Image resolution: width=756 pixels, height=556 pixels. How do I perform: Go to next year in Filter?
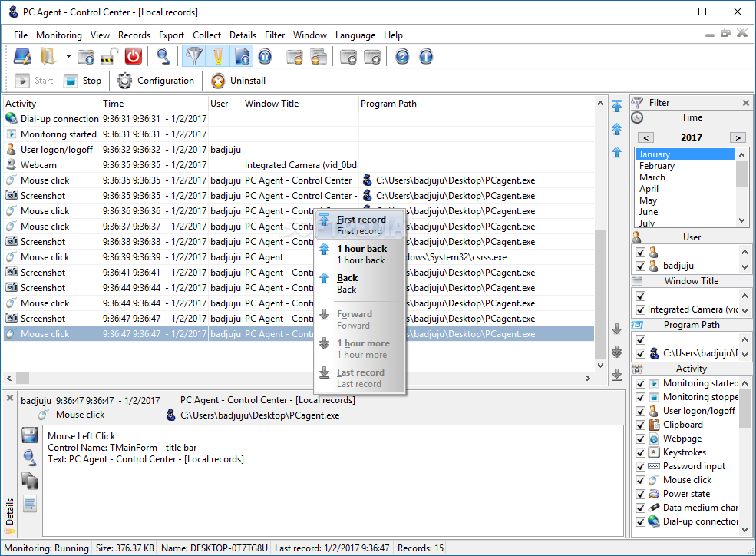[x=738, y=137]
